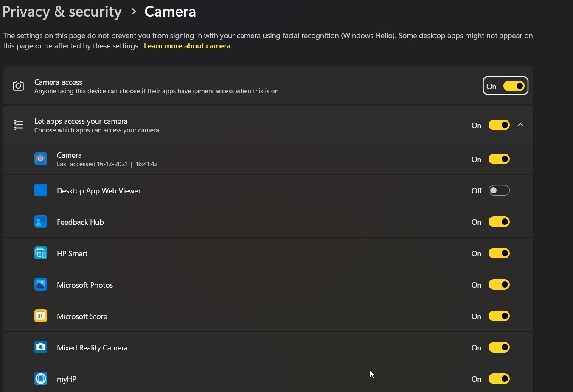Click the Desktop App Web Viewer icon

pos(41,190)
